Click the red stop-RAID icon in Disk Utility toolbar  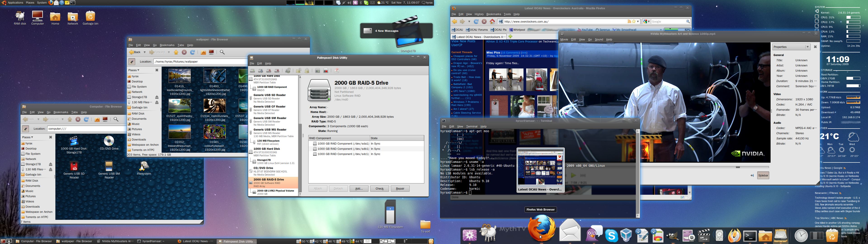click(x=326, y=70)
